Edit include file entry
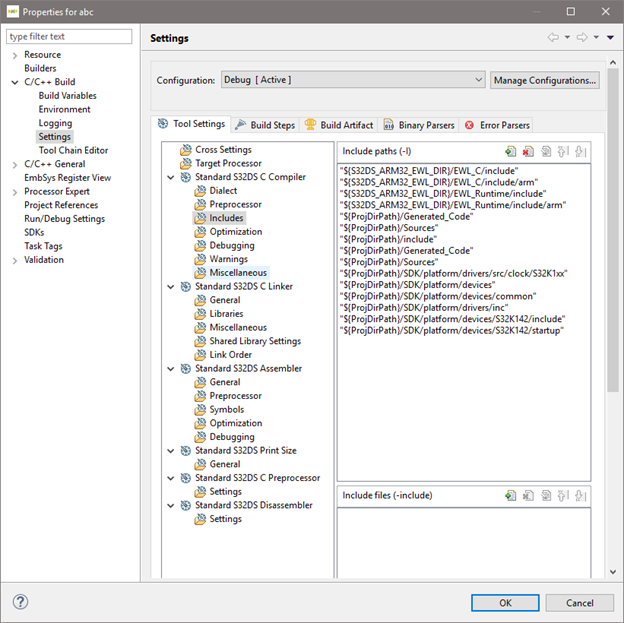Viewport: 624px width, 623px height. point(546,496)
